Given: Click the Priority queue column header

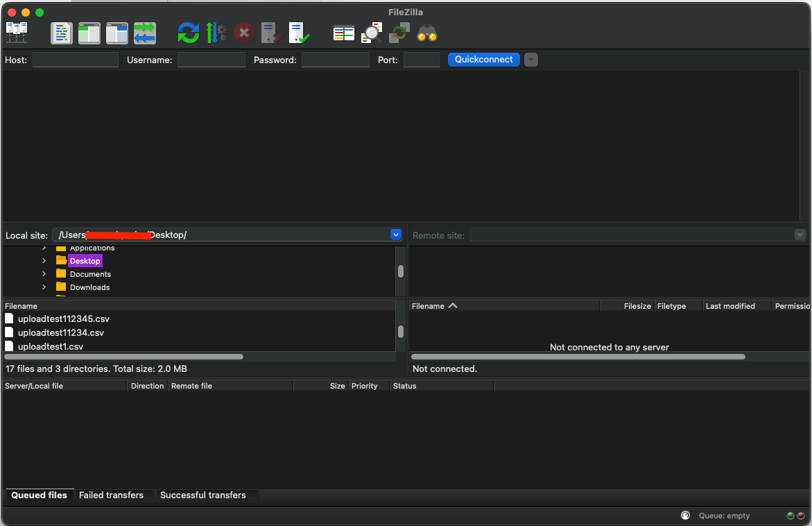Looking at the screenshot, I should (369, 386).
